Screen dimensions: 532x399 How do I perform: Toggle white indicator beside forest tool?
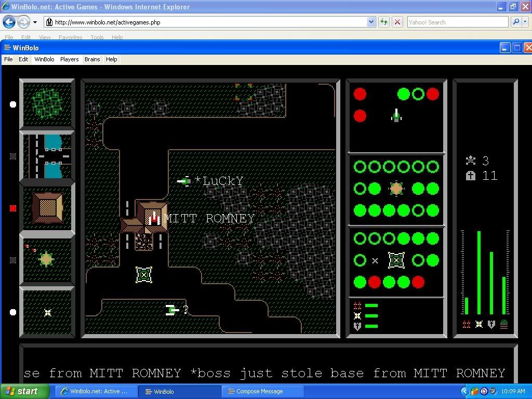[x=13, y=104]
